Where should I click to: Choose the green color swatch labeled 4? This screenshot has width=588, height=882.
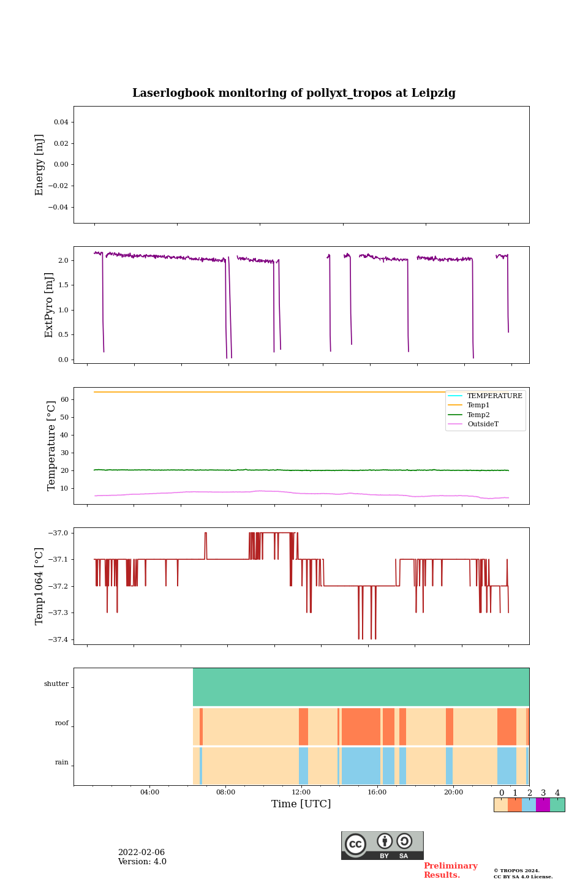(x=557, y=805)
